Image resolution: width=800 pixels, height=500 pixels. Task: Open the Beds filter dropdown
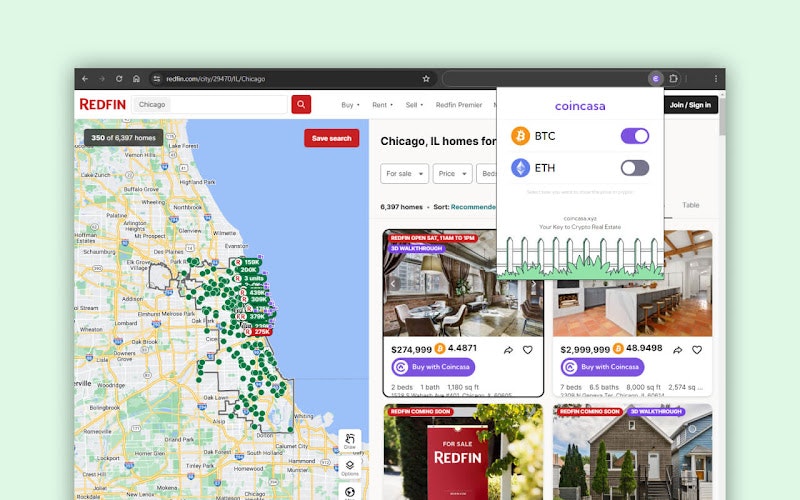(x=487, y=173)
